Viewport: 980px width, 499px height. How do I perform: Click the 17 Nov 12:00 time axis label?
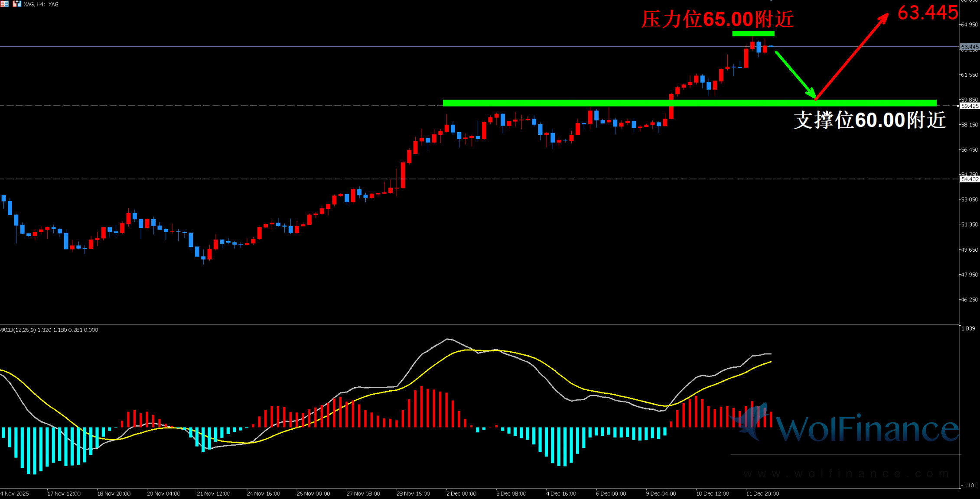pyautogui.click(x=64, y=493)
